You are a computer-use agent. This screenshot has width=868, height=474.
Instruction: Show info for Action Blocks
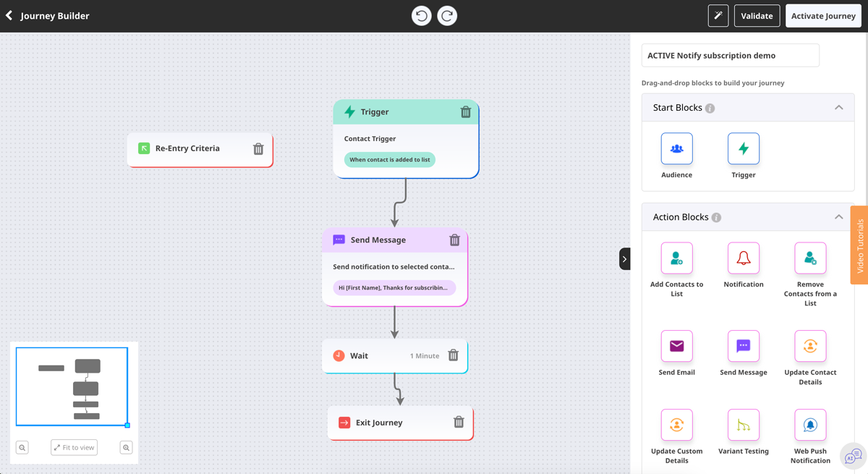tap(716, 218)
